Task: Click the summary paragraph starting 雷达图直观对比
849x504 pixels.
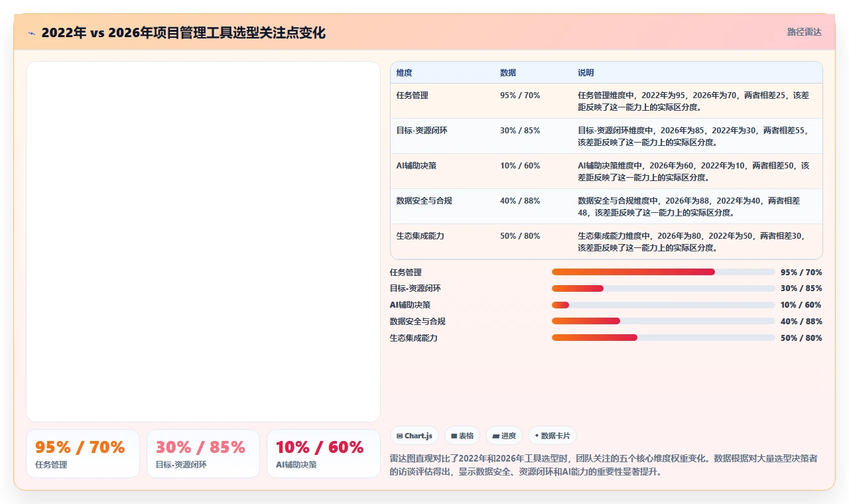Action: tap(604, 466)
